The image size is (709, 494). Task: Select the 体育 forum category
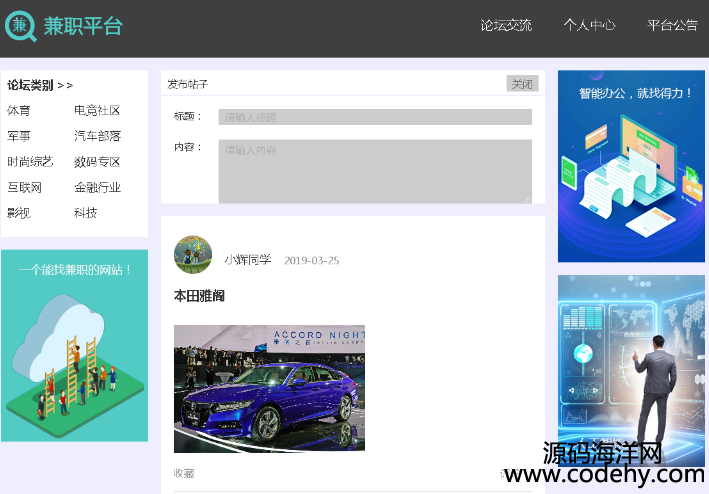click(19, 111)
